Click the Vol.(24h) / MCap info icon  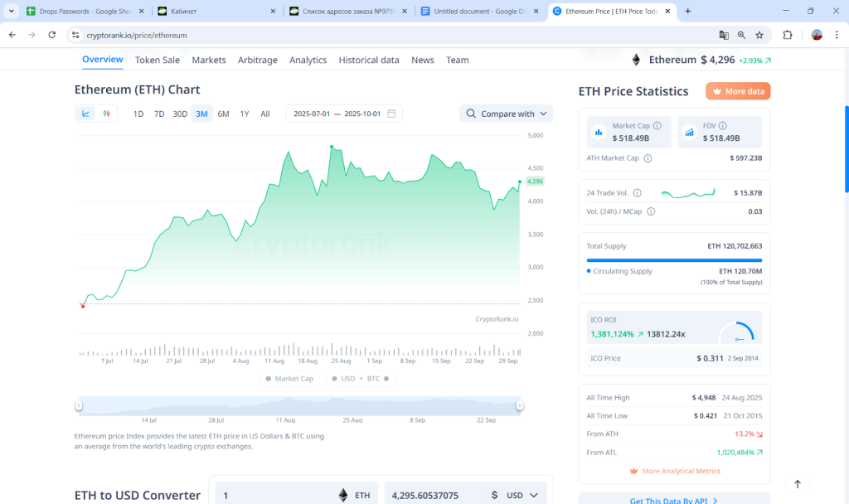click(651, 211)
